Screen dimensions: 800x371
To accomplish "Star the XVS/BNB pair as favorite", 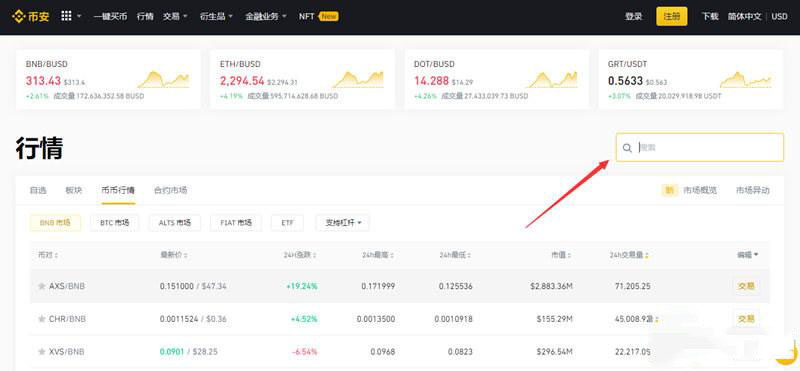I will tap(42, 352).
